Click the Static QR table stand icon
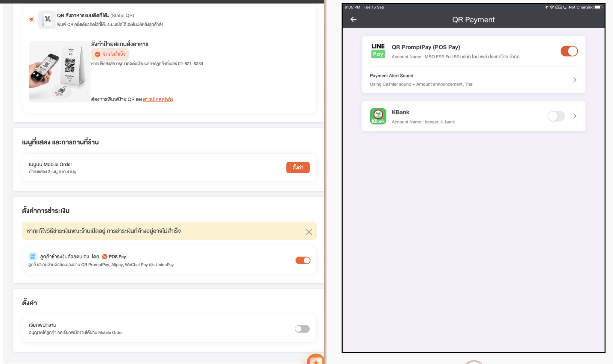 tap(47, 19)
